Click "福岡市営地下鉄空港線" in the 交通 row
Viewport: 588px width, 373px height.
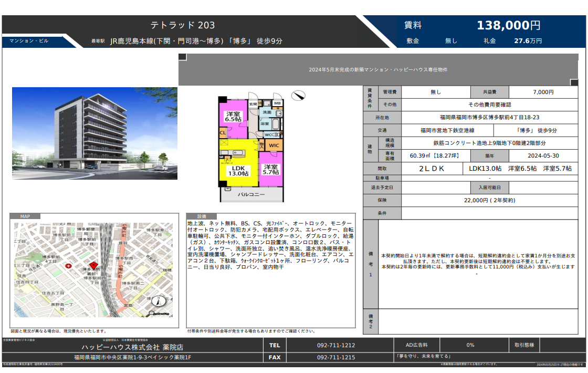pos(447,130)
